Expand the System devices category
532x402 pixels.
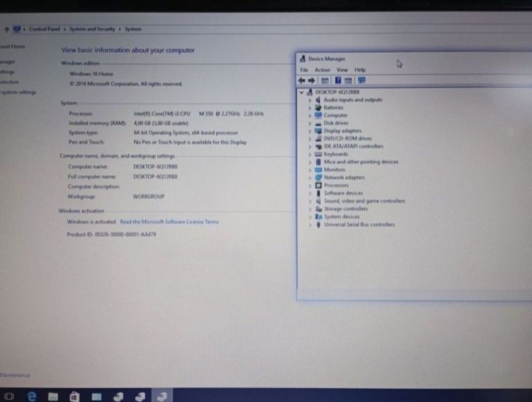[309, 217]
